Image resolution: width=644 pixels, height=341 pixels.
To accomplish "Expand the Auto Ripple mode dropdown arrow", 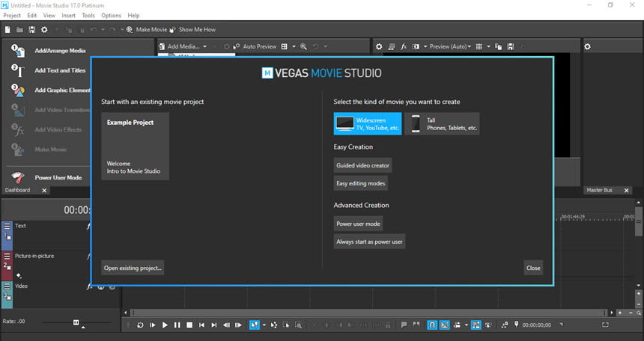I will pos(467,325).
